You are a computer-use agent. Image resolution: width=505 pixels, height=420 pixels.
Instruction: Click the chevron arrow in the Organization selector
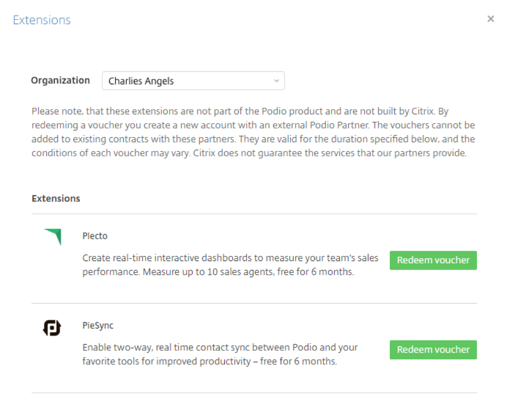click(x=276, y=81)
